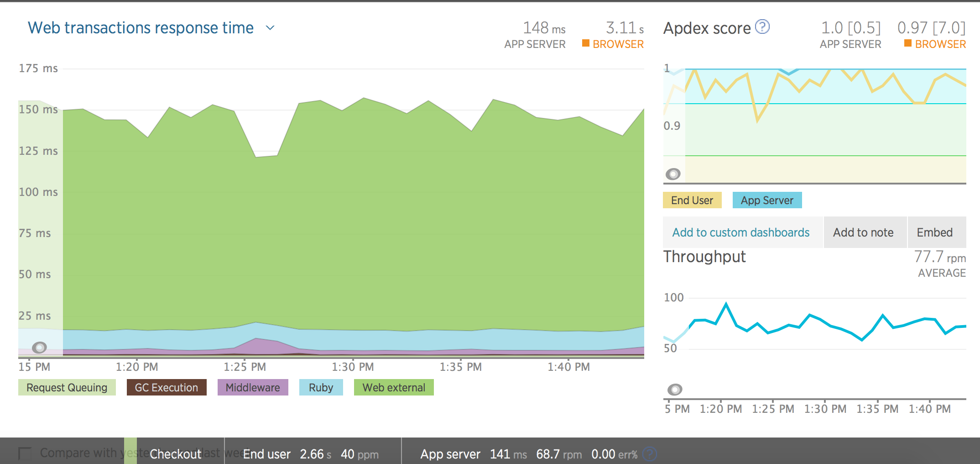
Task: Select the Embed tab
Action: [935, 232]
